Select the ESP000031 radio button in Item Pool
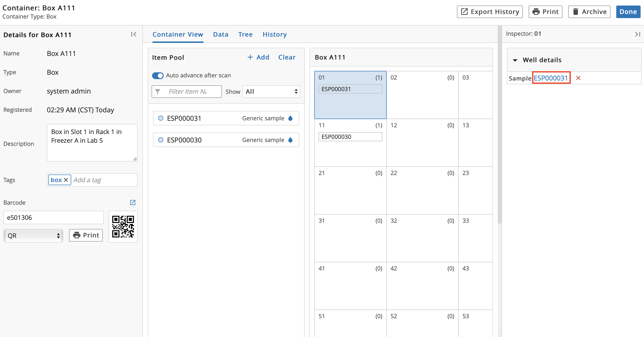The width and height of the screenshot is (644, 337). click(x=161, y=118)
